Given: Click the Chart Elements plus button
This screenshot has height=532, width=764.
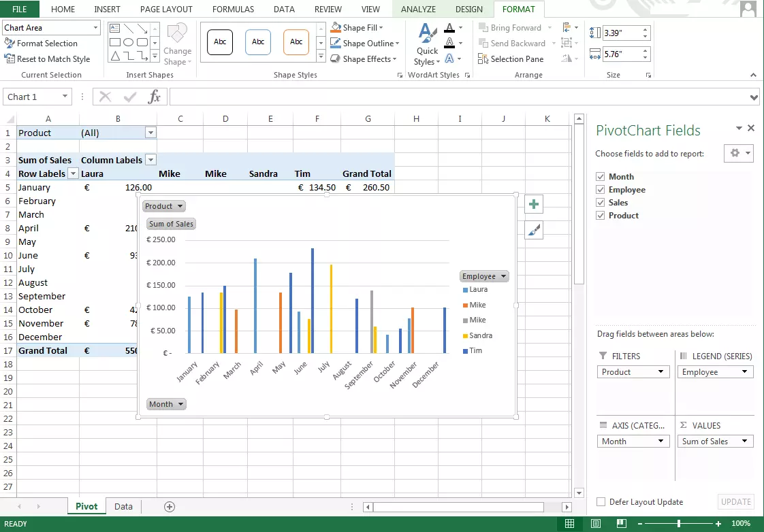Looking at the screenshot, I should pos(534,204).
